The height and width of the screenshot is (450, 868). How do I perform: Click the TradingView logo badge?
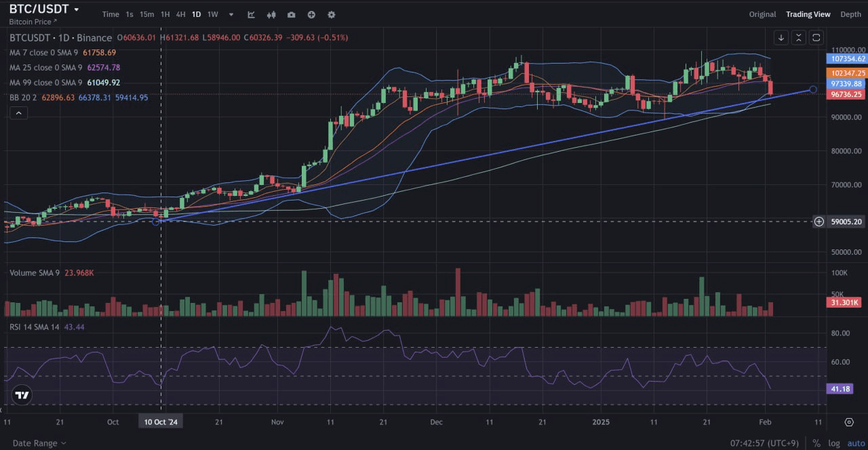click(x=22, y=395)
